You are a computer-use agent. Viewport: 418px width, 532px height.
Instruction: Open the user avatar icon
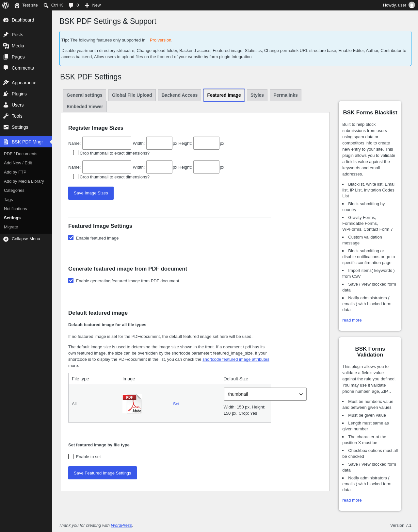(x=412, y=5)
